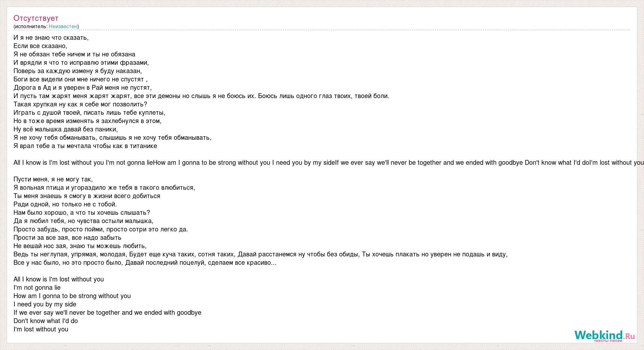Image resolution: width=644 pixels, height=350 pixels.
Task: Click the lyric 'I need you by my side'
Action: tap(45, 304)
